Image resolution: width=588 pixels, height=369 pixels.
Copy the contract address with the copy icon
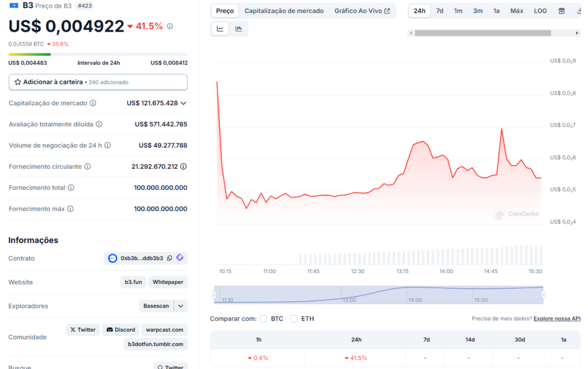169,258
